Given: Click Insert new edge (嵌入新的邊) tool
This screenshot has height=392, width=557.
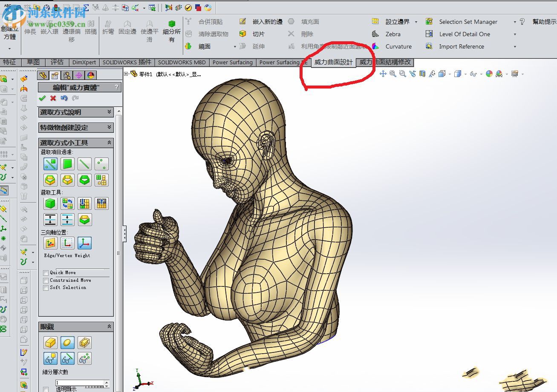Looking at the screenshot, I should tap(261, 22).
